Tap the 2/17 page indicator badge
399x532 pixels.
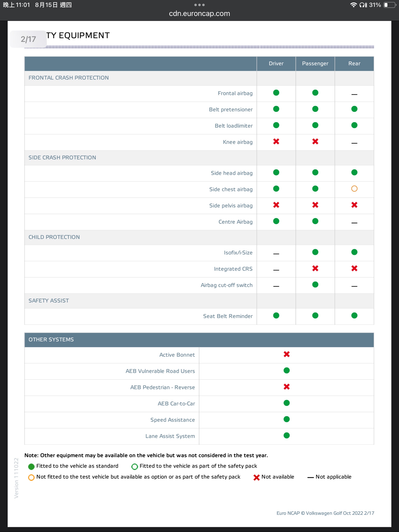(28, 39)
